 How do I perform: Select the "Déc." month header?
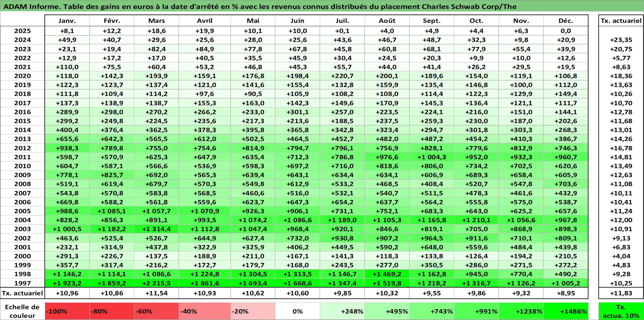click(566, 21)
